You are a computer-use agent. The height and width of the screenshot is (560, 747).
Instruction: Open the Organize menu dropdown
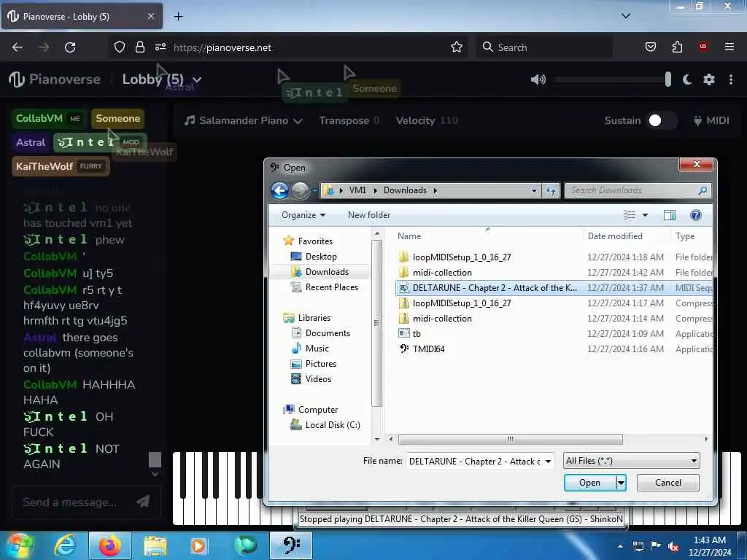pos(303,215)
